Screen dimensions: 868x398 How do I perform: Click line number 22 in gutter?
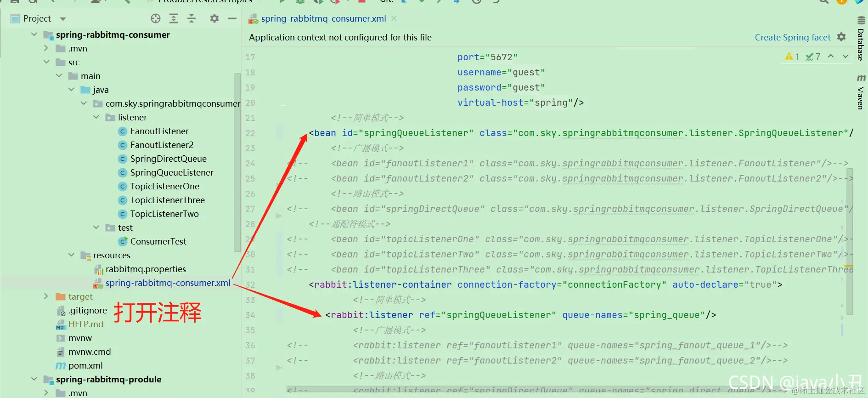click(250, 133)
